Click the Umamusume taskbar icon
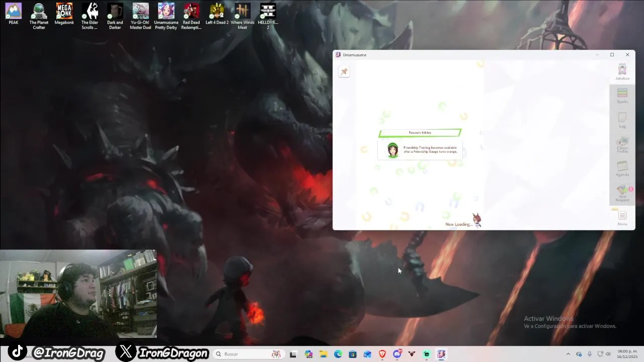 point(441,354)
